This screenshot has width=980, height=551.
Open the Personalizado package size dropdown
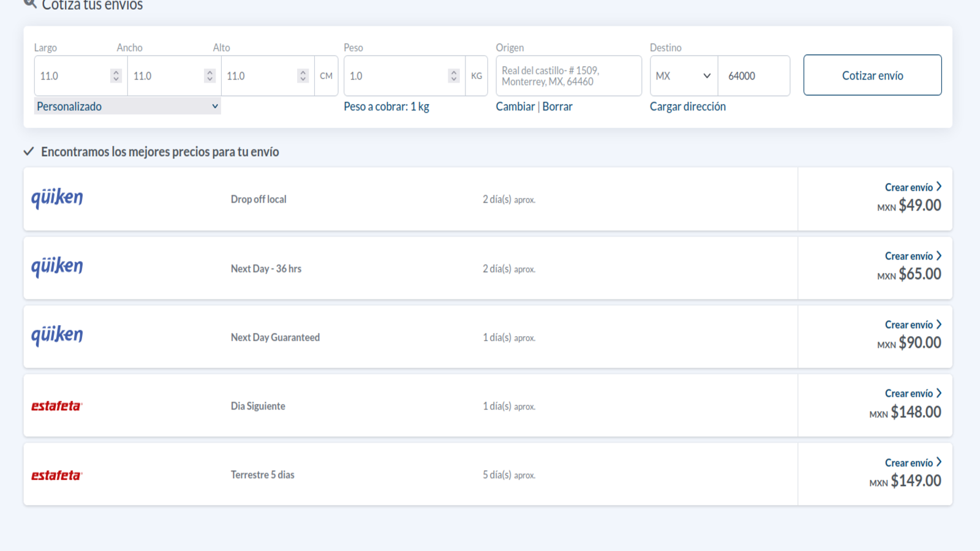(x=127, y=107)
